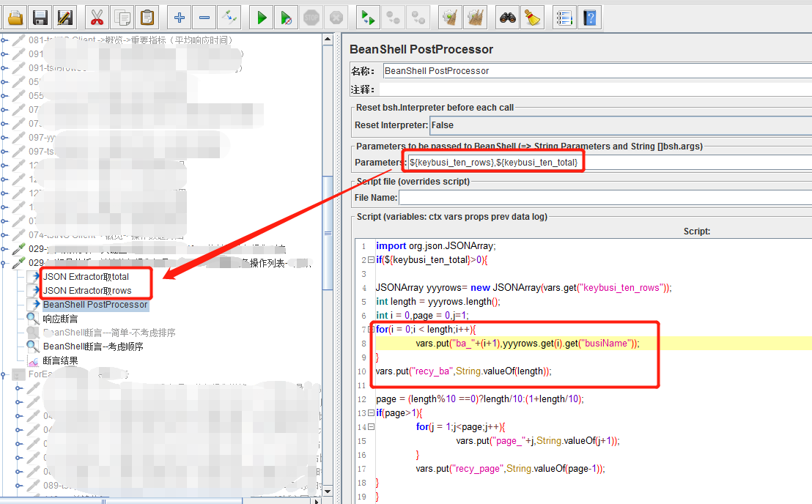The image size is (812, 504).
Task: Click the Toggle enable/disable toolbar icon
Action: click(229, 18)
